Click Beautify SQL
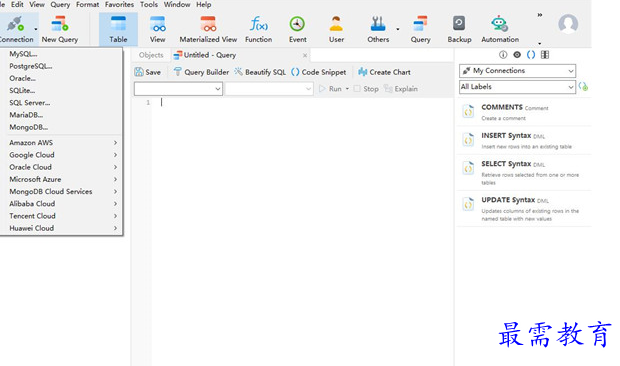The image size is (620, 366). tap(260, 72)
